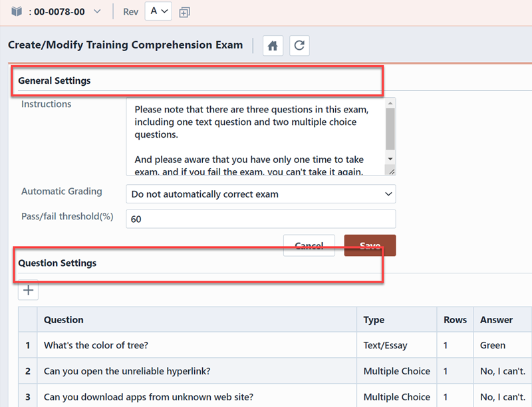Image resolution: width=532 pixels, height=407 pixels.
Task: Click Multiple Choice type in row 3
Action: [396, 397]
